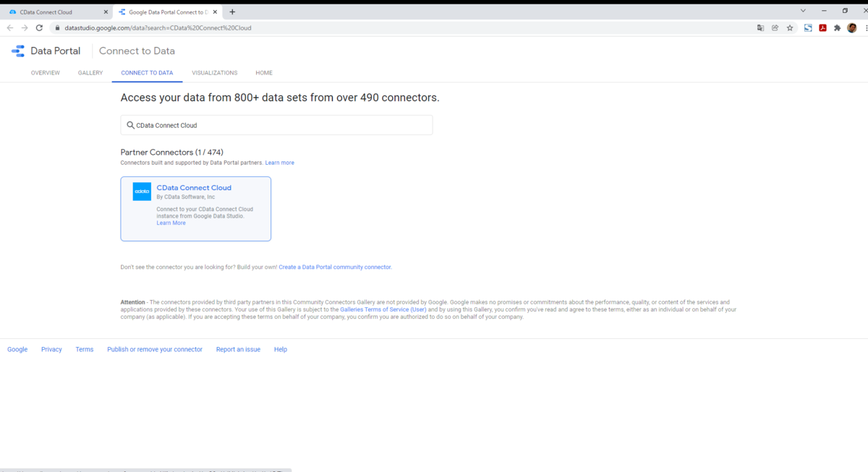Open the translate page icon in the address bar
Screen dimensions: 868x472
760,27
